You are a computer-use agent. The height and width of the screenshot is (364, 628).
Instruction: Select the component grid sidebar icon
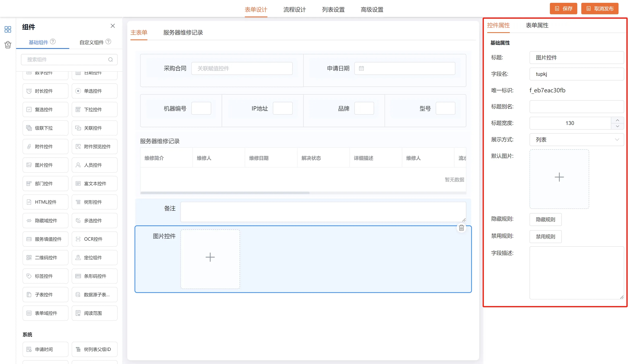[8, 29]
